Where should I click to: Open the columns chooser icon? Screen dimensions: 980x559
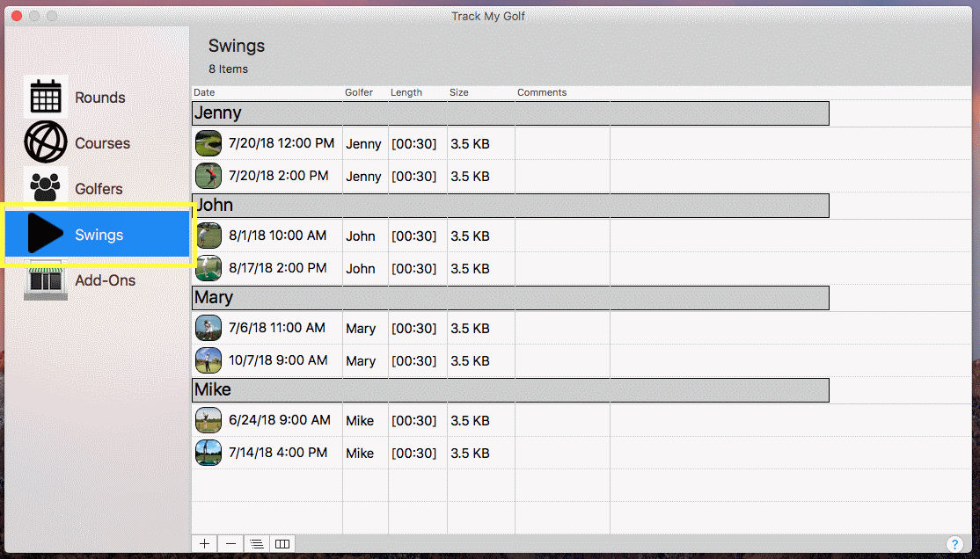click(x=282, y=544)
